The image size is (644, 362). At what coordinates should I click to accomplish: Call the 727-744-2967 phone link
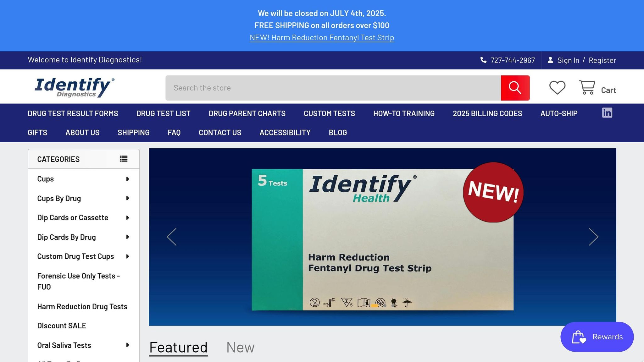coord(513,60)
